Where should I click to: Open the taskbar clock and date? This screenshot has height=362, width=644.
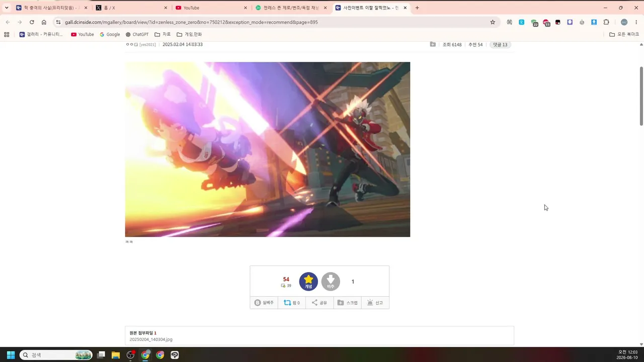click(627, 355)
